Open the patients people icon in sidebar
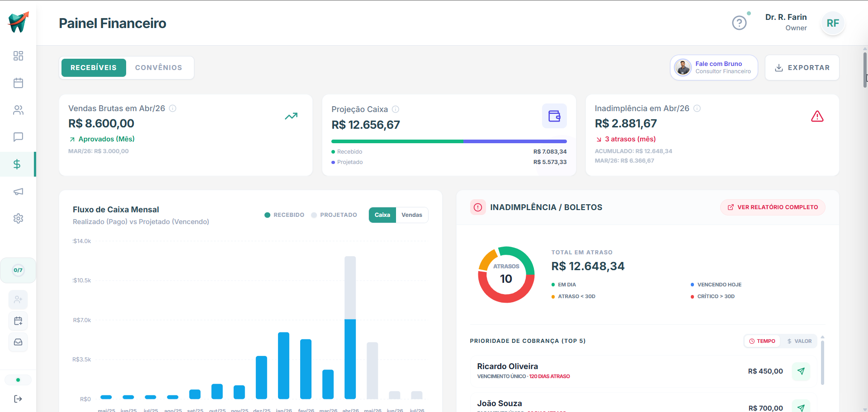This screenshot has height=412, width=868. 18,110
